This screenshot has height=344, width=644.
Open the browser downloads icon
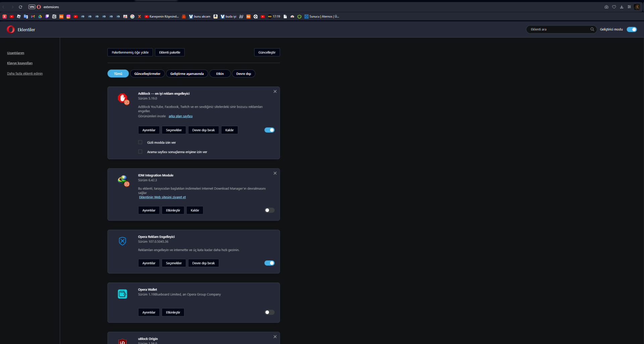[x=622, y=7]
